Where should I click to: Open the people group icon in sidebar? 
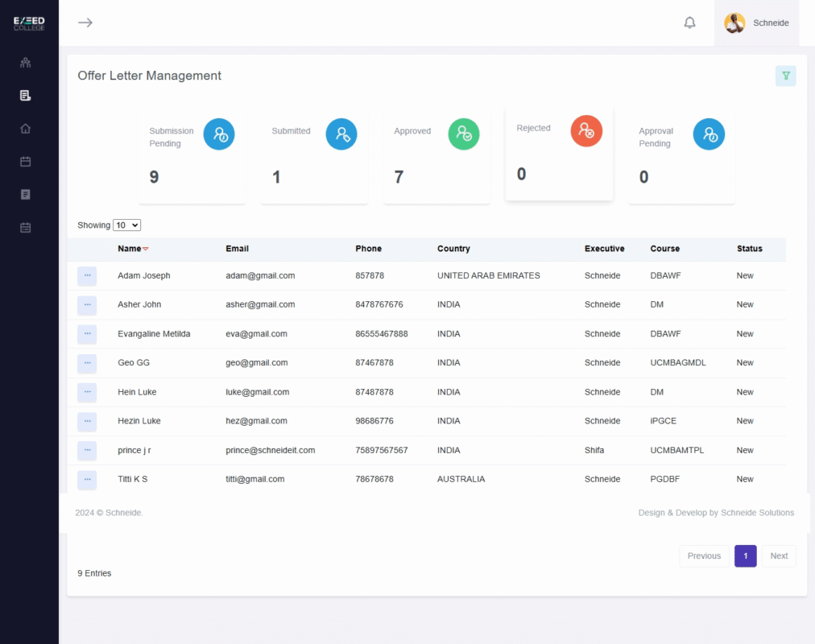point(26,63)
